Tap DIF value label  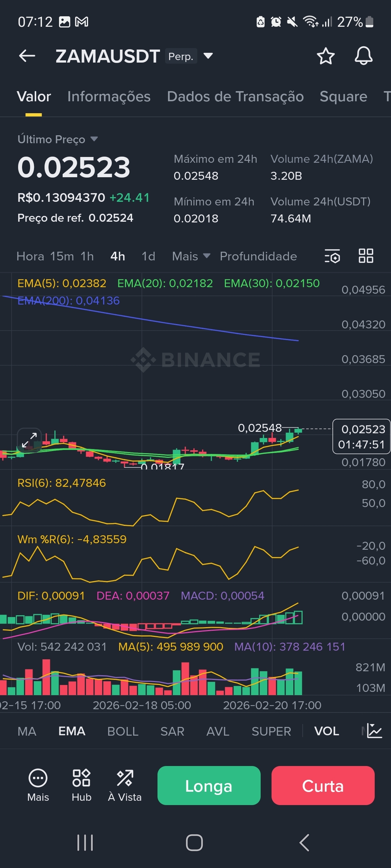[51, 596]
